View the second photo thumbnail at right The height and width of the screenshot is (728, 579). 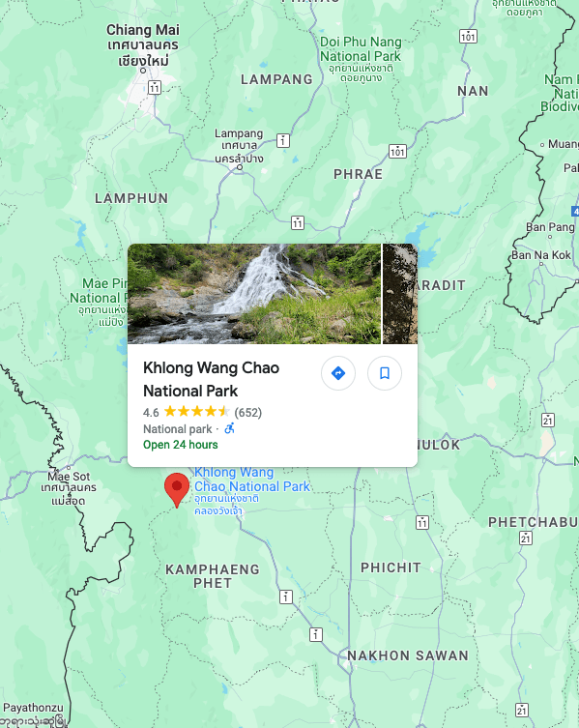[x=400, y=294]
